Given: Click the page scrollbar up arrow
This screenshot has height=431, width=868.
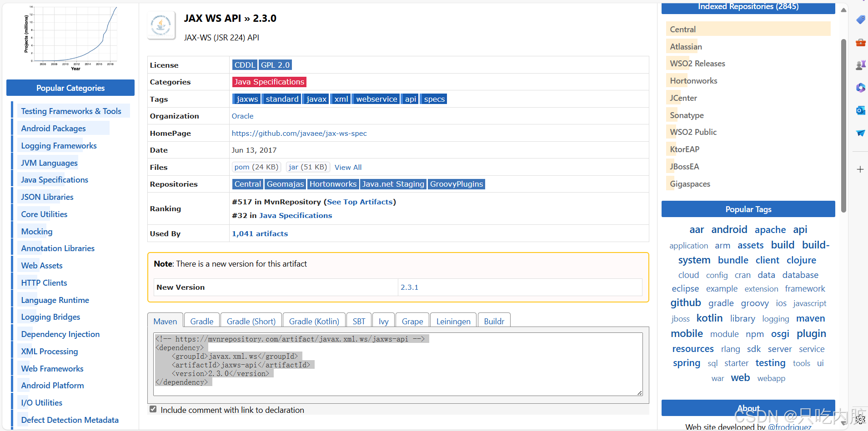Looking at the screenshot, I should pyautogui.click(x=843, y=10).
